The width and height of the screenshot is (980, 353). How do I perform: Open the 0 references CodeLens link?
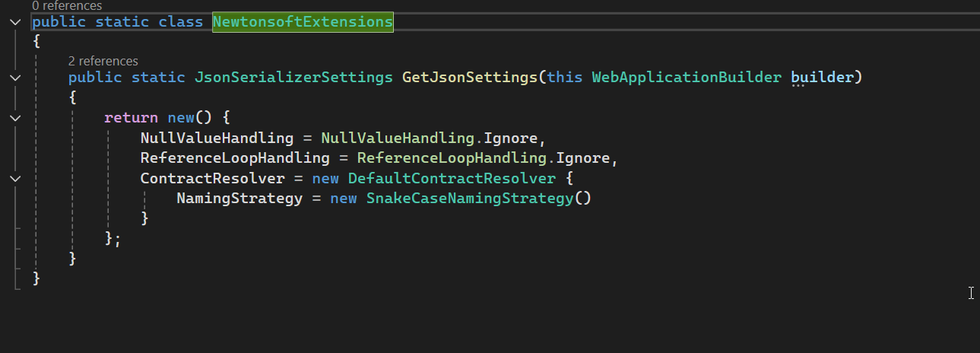(67, 5)
